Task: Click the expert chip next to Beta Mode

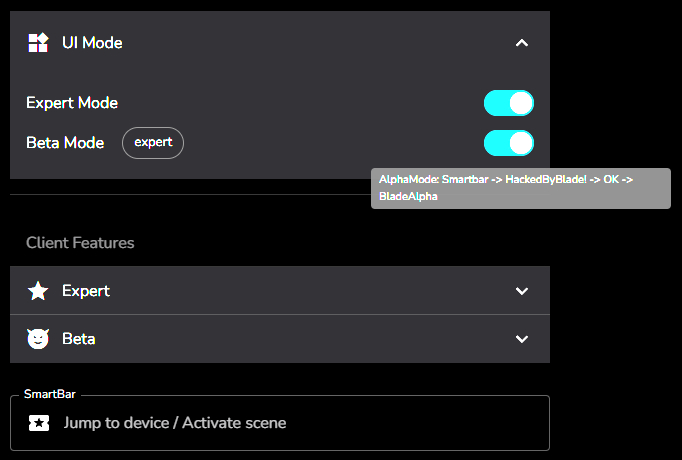Action: click(x=153, y=143)
